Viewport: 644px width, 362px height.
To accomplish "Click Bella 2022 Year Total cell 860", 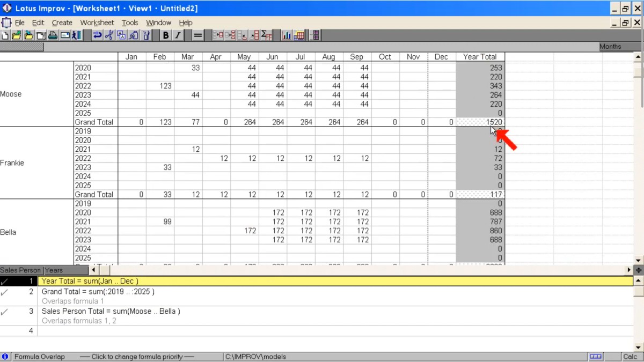I will (480, 231).
